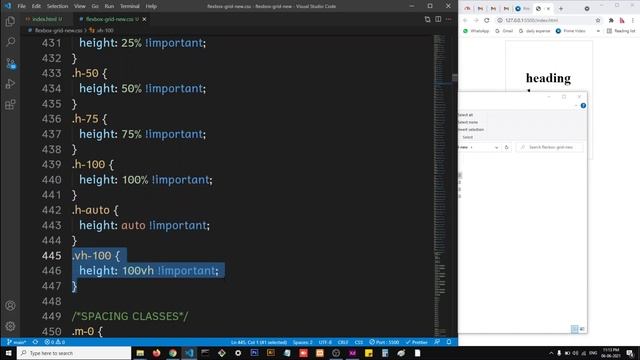The image size is (640, 360).
Task: Click the Port : 5500 Live Server button
Action: click(384, 342)
